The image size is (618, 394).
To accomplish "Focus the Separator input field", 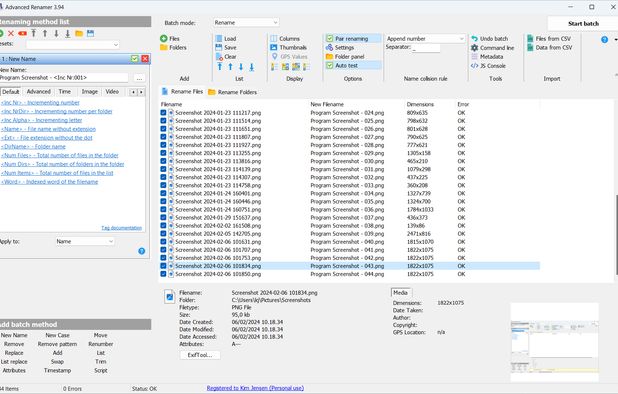I will pyautogui.click(x=426, y=48).
